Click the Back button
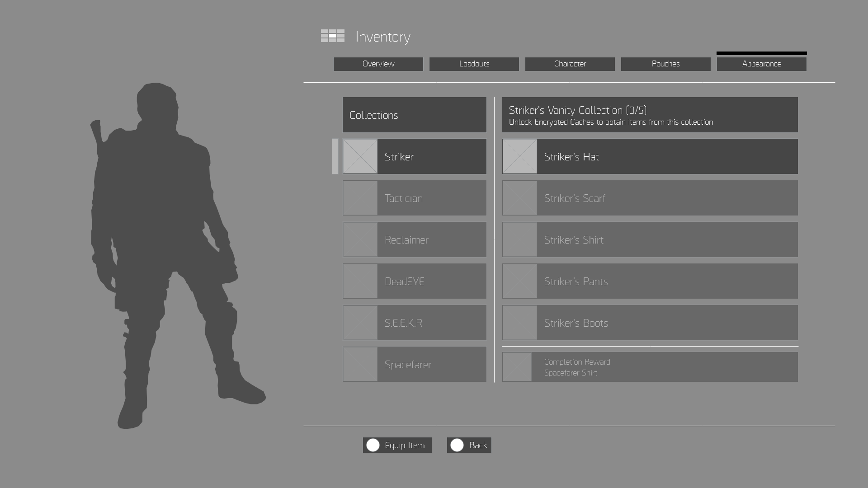Image resolution: width=868 pixels, height=488 pixels. pos(469,445)
